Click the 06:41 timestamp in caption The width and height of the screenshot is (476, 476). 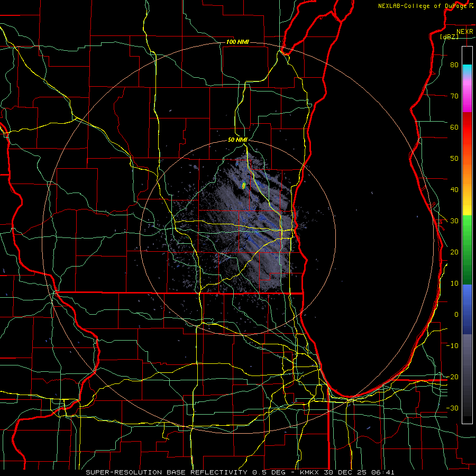click(384, 472)
